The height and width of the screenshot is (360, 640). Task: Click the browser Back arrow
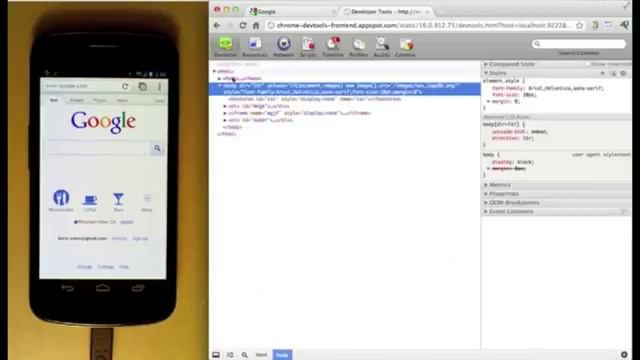coord(217,25)
